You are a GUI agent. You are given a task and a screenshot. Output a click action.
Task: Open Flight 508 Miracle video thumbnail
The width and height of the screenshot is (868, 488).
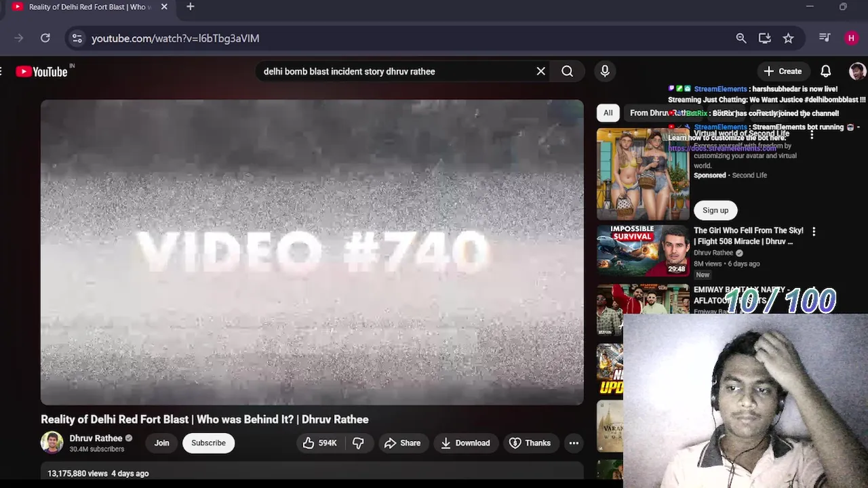pyautogui.click(x=643, y=250)
